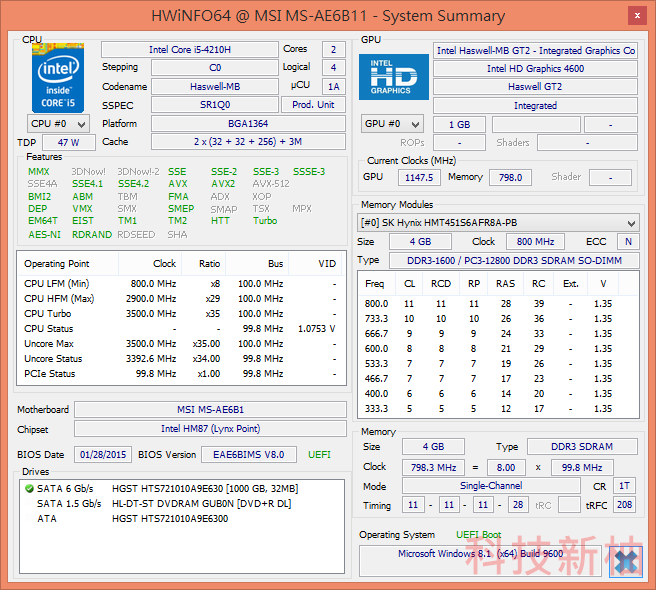Screen dimensions: 656x590
Task: Click the SSPEC SR1Q0 field
Action: pyautogui.click(x=215, y=105)
